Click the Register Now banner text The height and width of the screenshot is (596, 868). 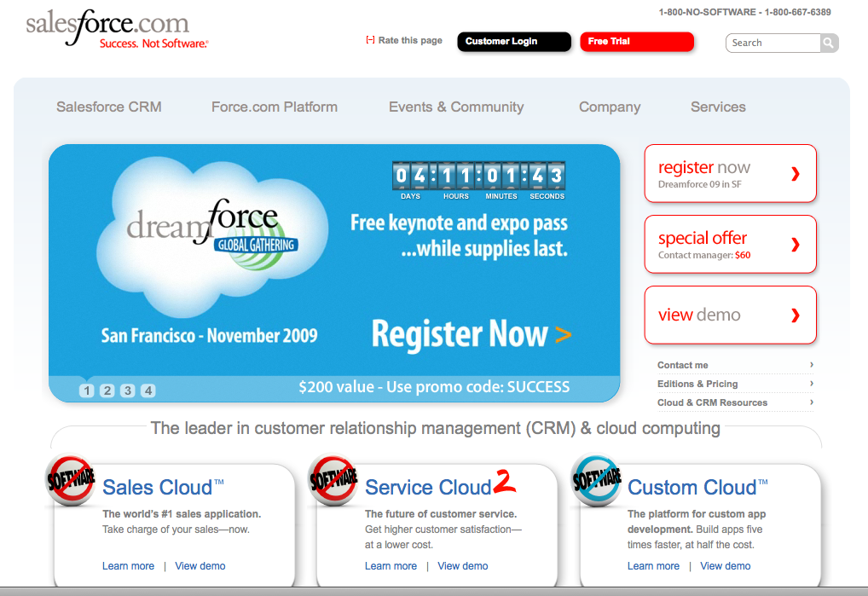(x=460, y=334)
